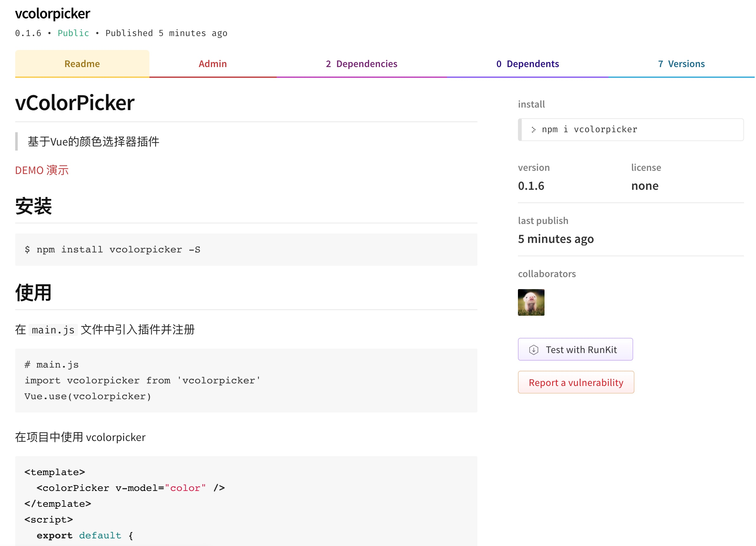Select the npm install vcolorpicker -S code line

tap(112, 250)
